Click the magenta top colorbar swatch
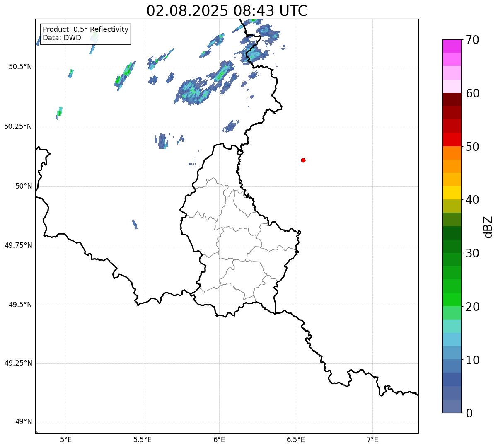The height and width of the screenshot is (448, 498). point(452,46)
